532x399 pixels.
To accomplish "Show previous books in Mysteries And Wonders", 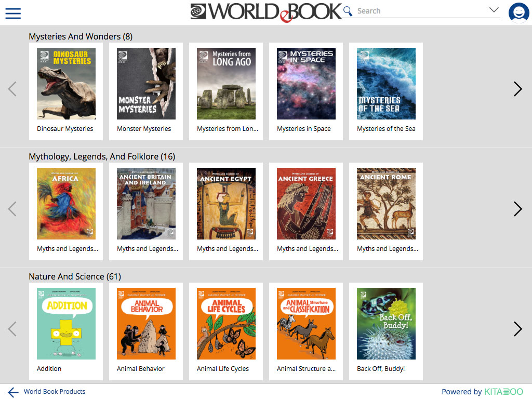I will 12,89.
